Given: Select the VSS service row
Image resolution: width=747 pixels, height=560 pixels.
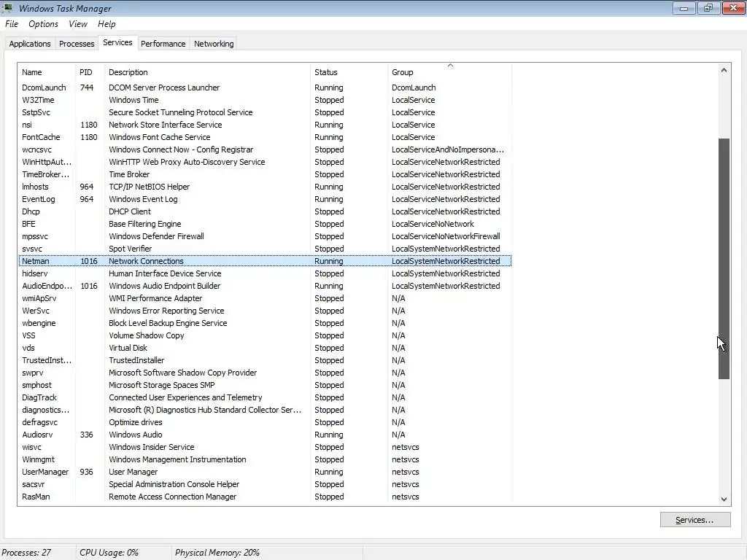Looking at the screenshot, I should pos(265,335).
